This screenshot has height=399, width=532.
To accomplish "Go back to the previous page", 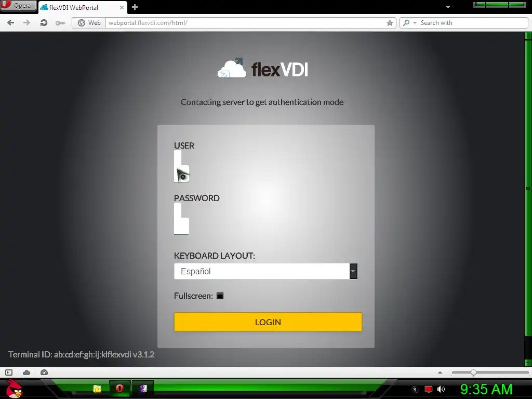I will point(11,23).
